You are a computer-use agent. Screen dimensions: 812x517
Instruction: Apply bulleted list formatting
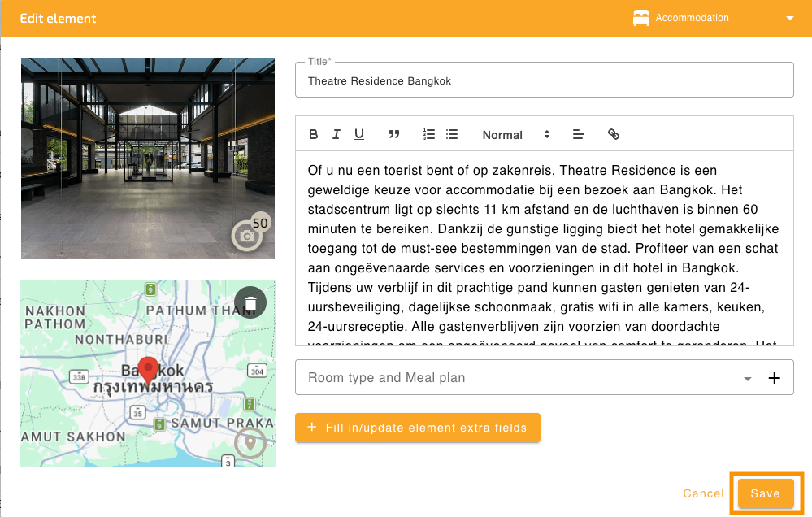pos(452,135)
